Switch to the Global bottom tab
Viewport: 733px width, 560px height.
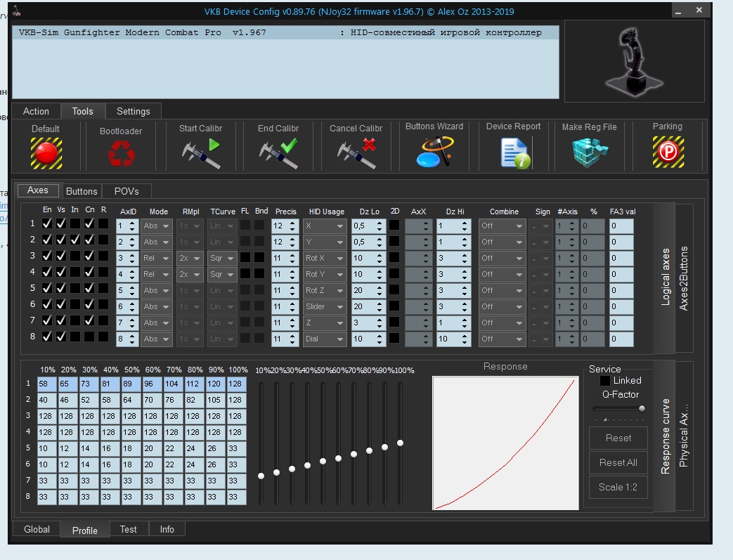[x=37, y=529]
